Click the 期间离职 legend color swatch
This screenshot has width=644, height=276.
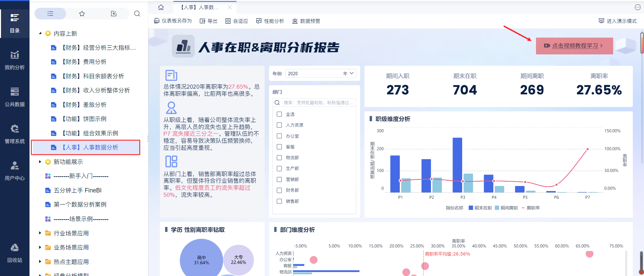click(497, 208)
